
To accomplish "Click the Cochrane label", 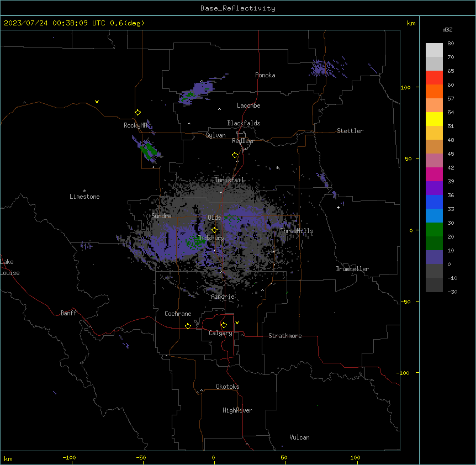I will point(178,314).
